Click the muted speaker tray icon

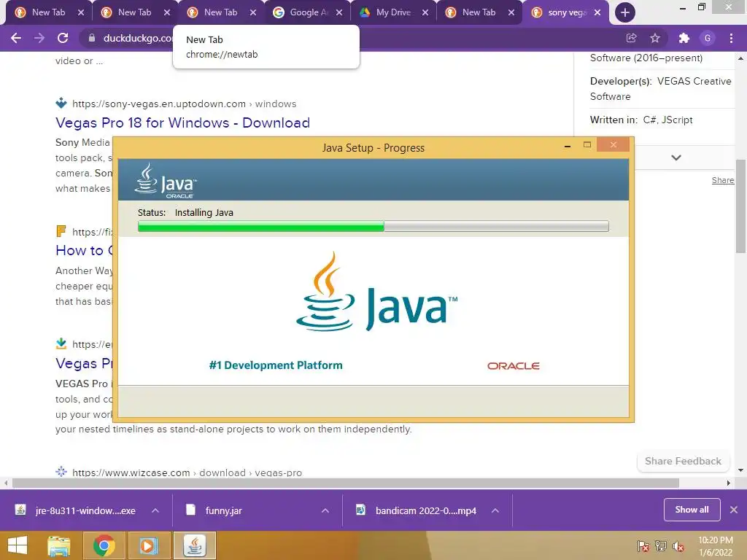pyautogui.click(x=678, y=545)
